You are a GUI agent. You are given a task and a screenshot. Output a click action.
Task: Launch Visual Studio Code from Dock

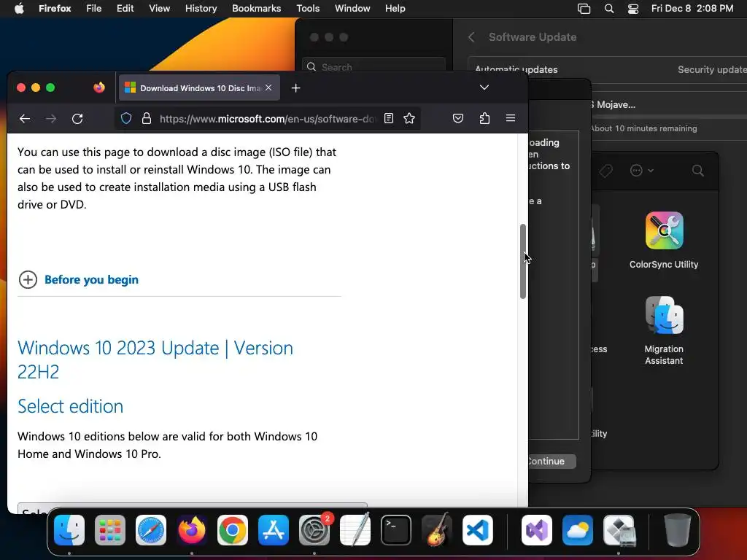477,530
